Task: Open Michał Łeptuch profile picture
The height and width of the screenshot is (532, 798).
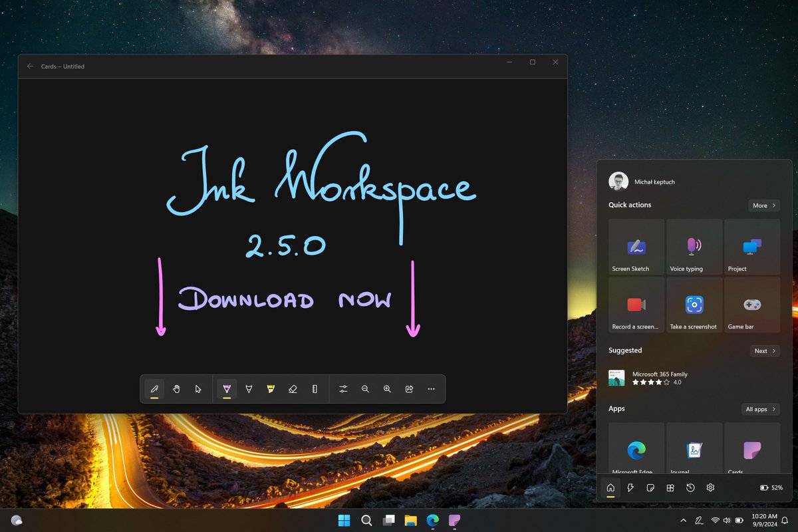Action: 618,182
